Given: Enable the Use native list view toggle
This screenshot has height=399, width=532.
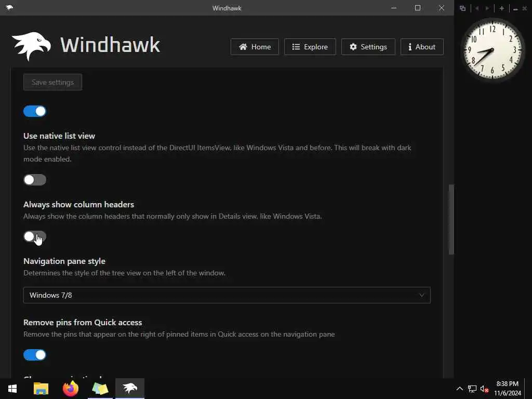Looking at the screenshot, I should point(35,179).
